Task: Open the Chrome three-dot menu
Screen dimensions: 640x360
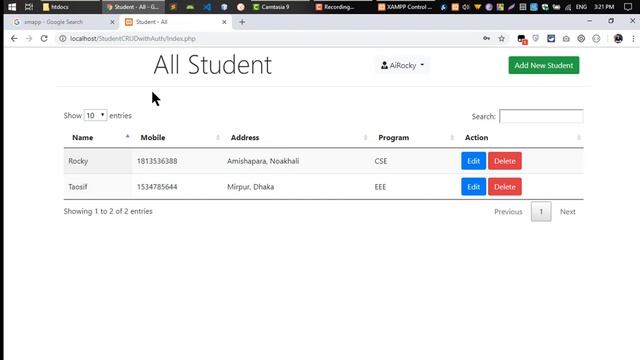Action: [x=633, y=38]
